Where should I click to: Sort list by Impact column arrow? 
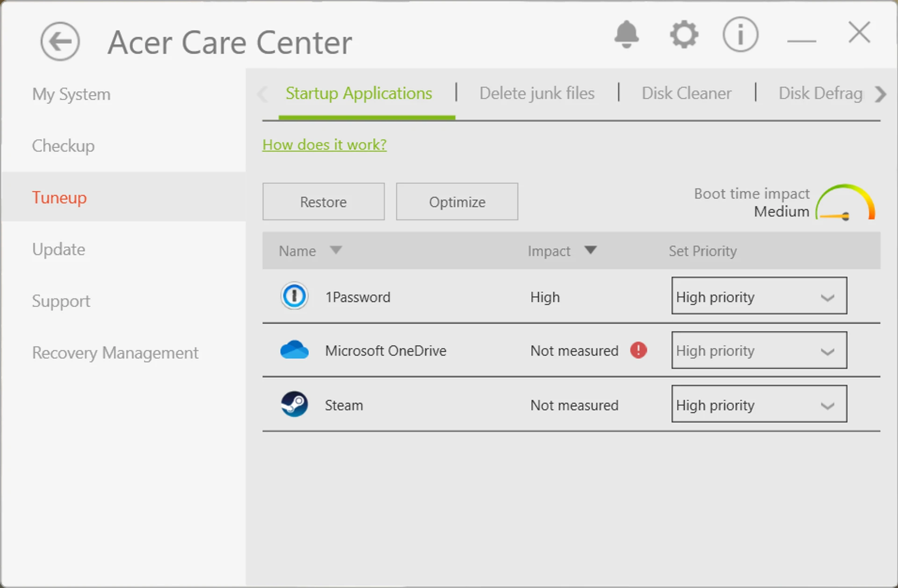coord(591,250)
